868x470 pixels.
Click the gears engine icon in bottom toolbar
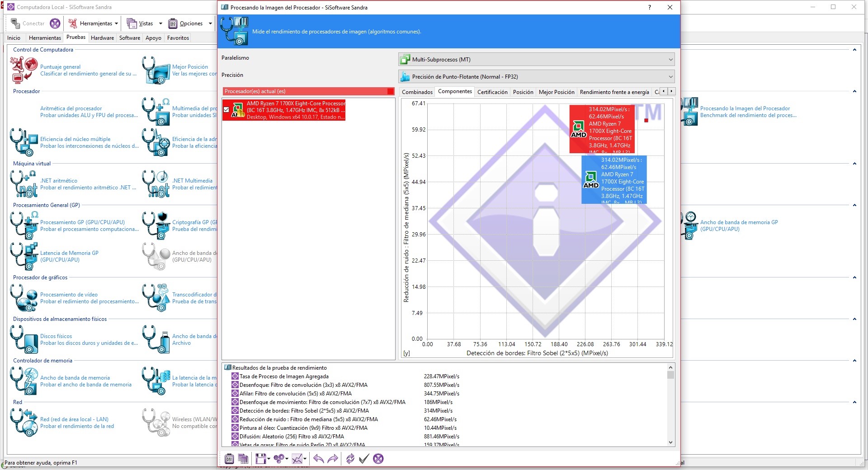tap(279, 459)
